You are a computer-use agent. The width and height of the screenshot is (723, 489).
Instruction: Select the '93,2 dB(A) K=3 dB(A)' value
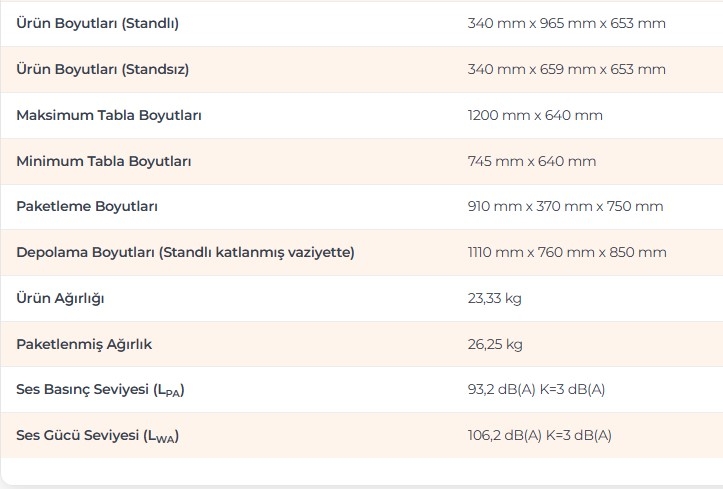point(536,390)
